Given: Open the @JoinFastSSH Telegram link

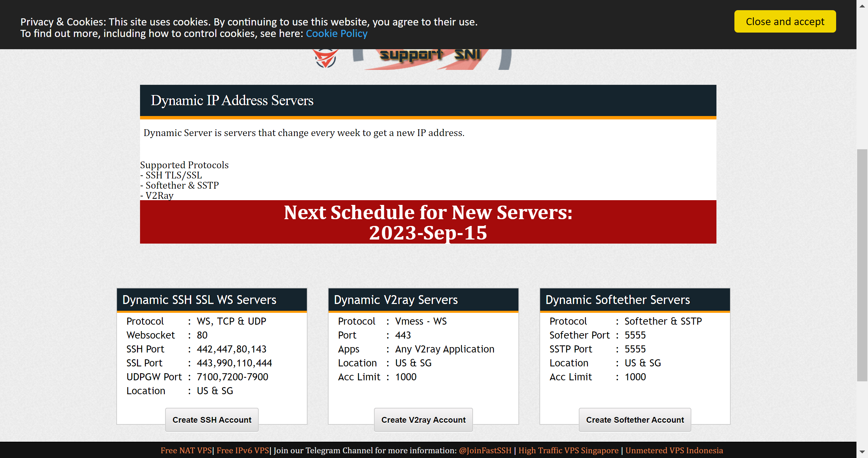Looking at the screenshot, I should [x=485, y=450].
